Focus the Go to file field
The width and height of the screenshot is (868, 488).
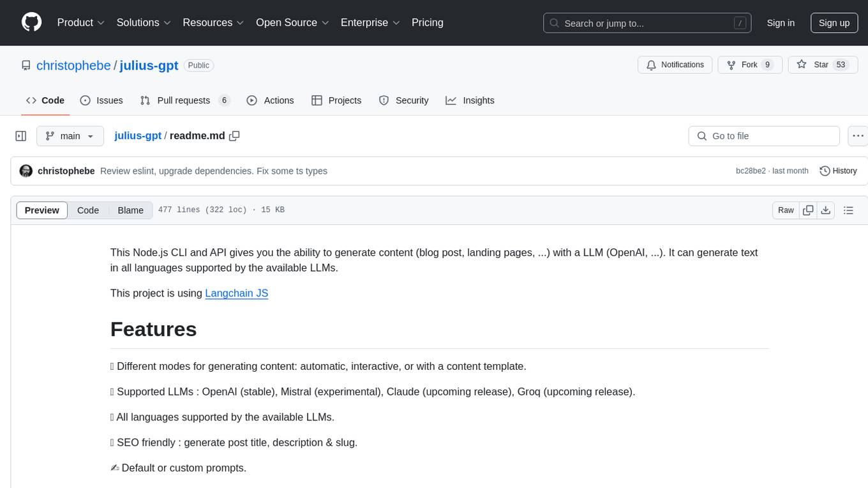tap(764, 136)
